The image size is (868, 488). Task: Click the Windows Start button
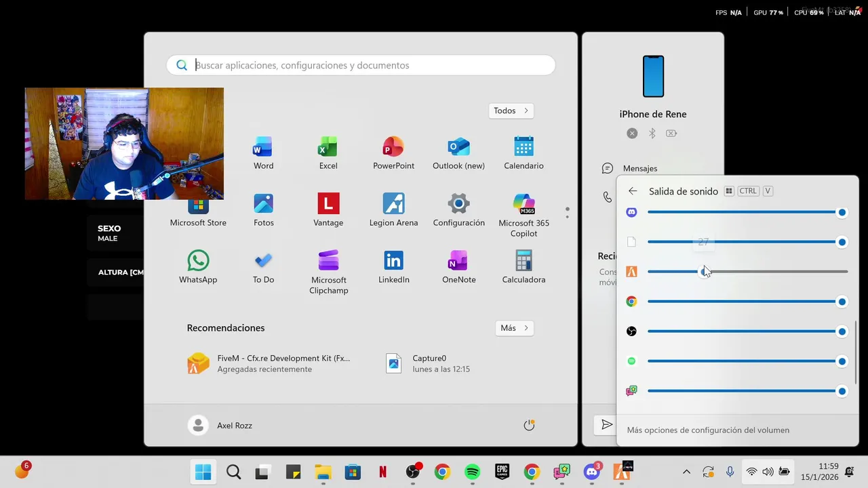pyautogui.click(x=203, y=472)
